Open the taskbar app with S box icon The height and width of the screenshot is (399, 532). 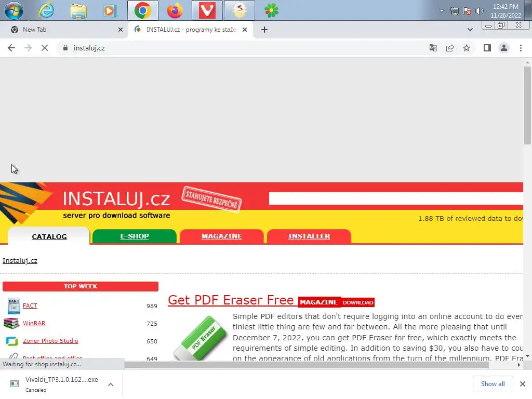(x=239, y=10)
